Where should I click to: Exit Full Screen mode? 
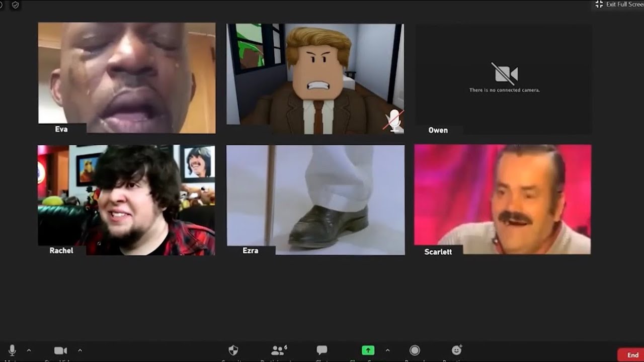(x=619, y=5)
